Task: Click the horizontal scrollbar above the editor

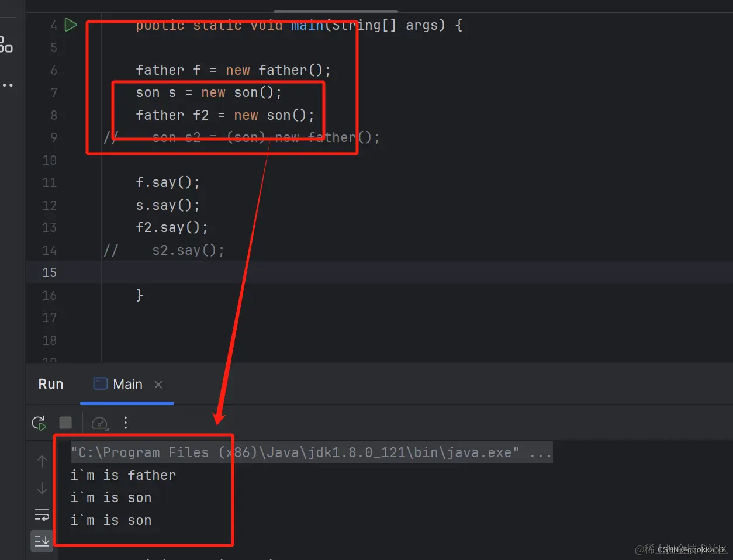Action: coord(336,11)
